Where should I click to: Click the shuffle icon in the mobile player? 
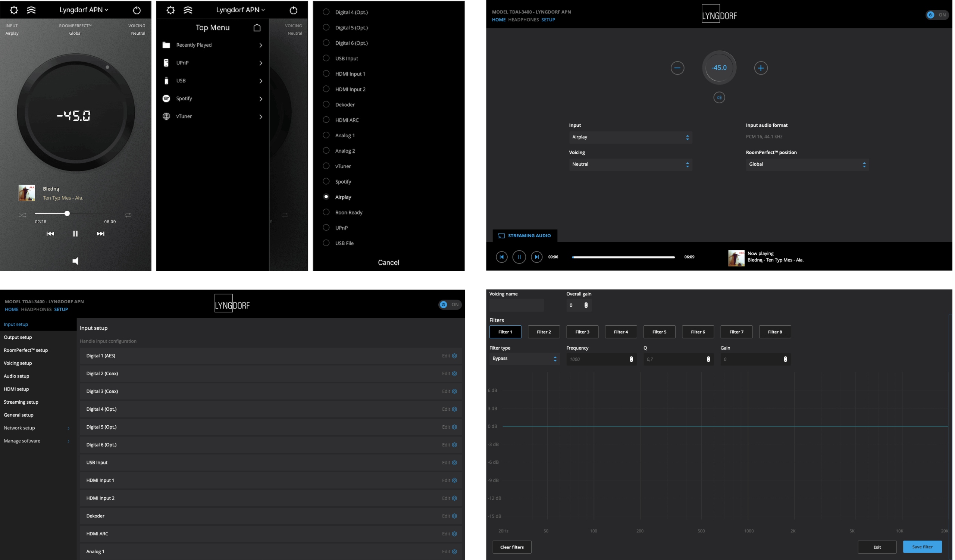[x=22, y=215]
